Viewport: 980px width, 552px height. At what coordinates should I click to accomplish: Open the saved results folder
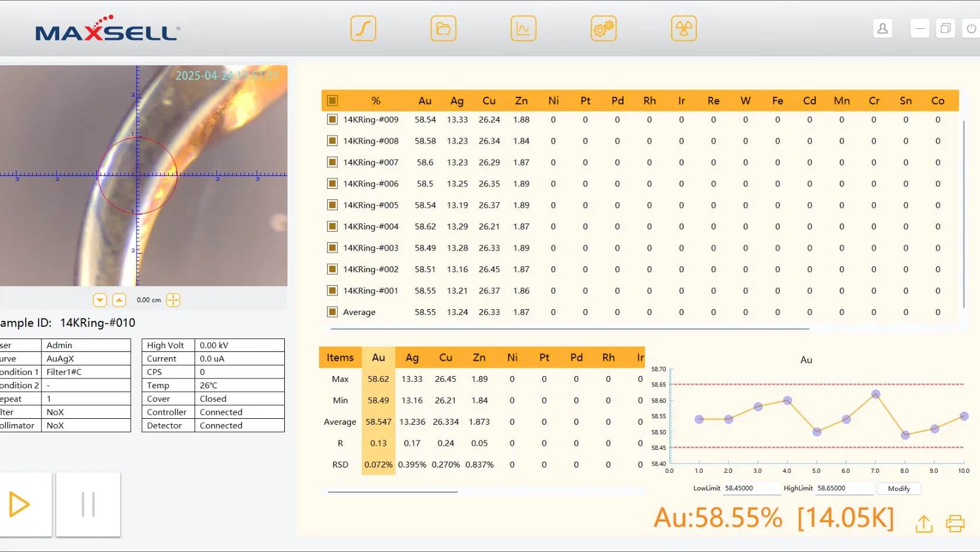pos(443,28)
